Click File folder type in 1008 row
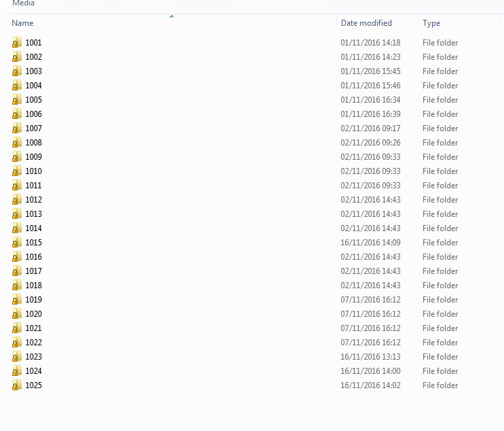Screen dimensions: 504x431 440,143
